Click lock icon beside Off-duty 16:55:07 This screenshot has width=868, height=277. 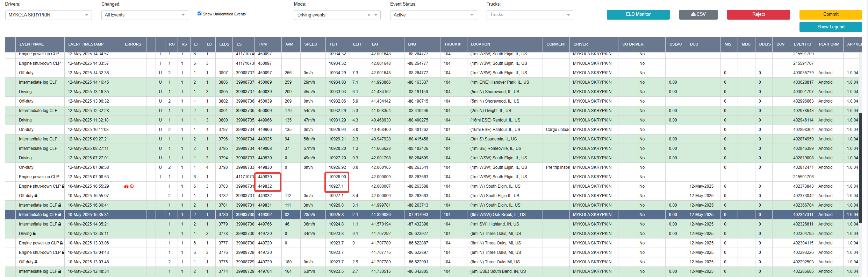pos(36,196)
